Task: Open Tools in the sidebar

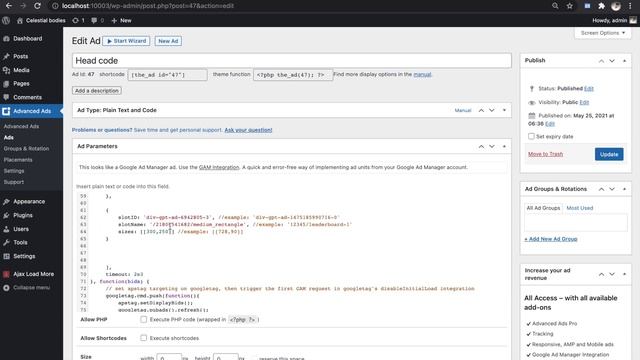Action: click(20, 242)
